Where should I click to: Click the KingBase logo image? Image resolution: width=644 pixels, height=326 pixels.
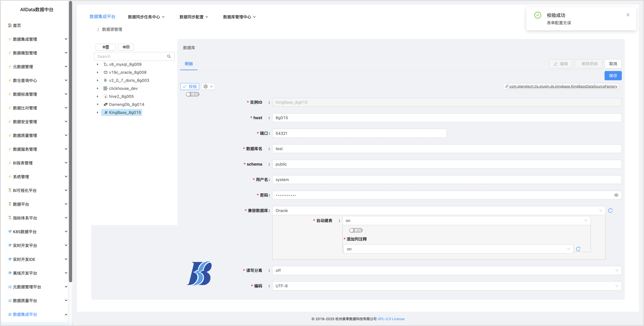(x=199, y=273)
